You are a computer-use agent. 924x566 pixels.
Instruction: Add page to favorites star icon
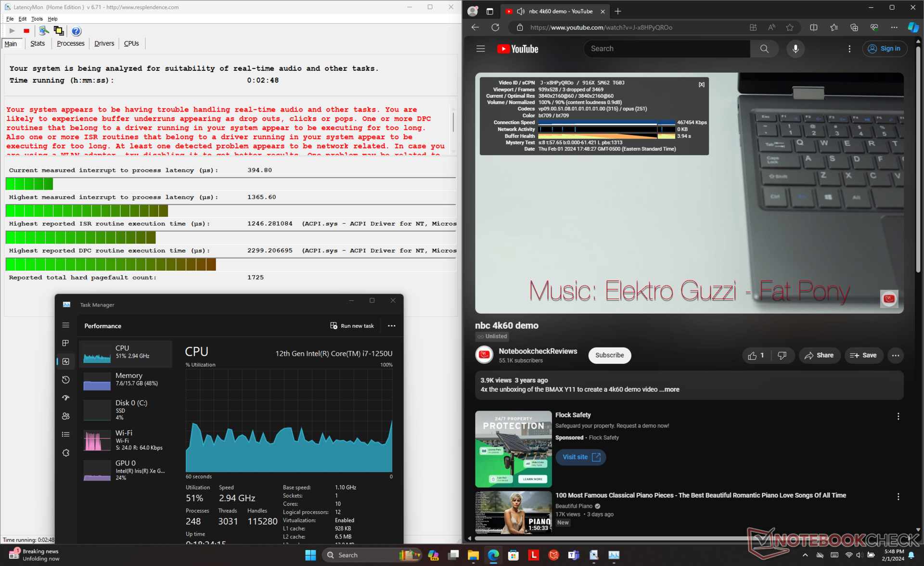tap(790, 27)
